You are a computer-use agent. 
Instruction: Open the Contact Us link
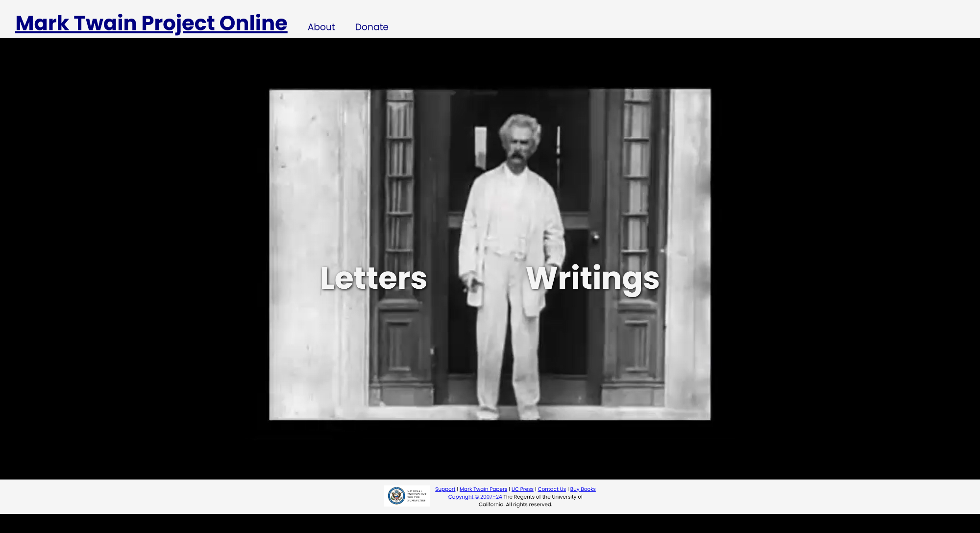point(552,489)
